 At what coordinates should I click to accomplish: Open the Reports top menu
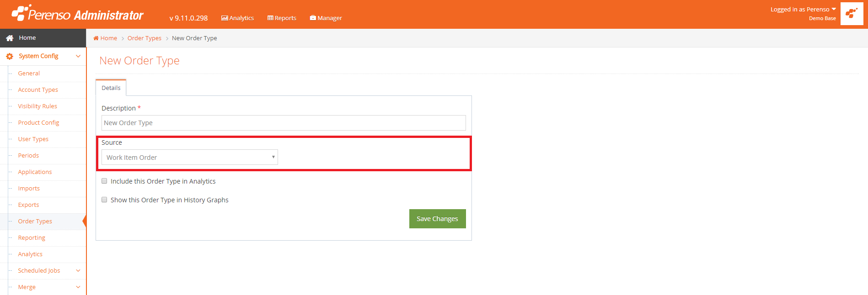pyautogui.click(x=282, y=18)
